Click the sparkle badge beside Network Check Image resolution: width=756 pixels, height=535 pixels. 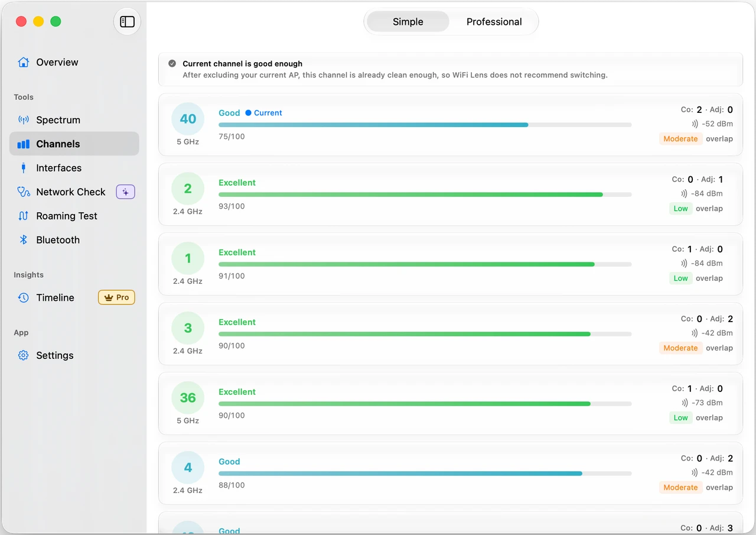pyautogui.click(x=125, y=192)
